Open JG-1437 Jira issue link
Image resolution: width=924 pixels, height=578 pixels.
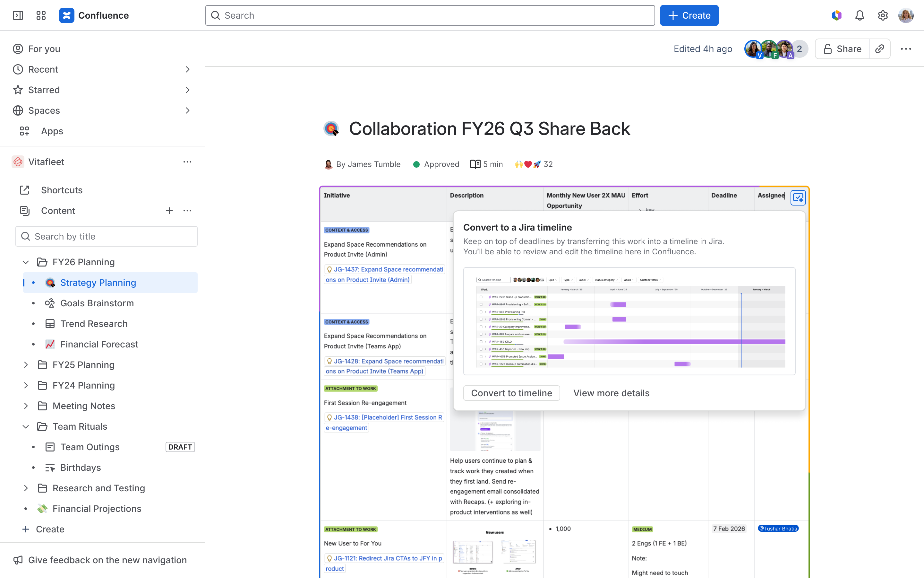(384, 275)
